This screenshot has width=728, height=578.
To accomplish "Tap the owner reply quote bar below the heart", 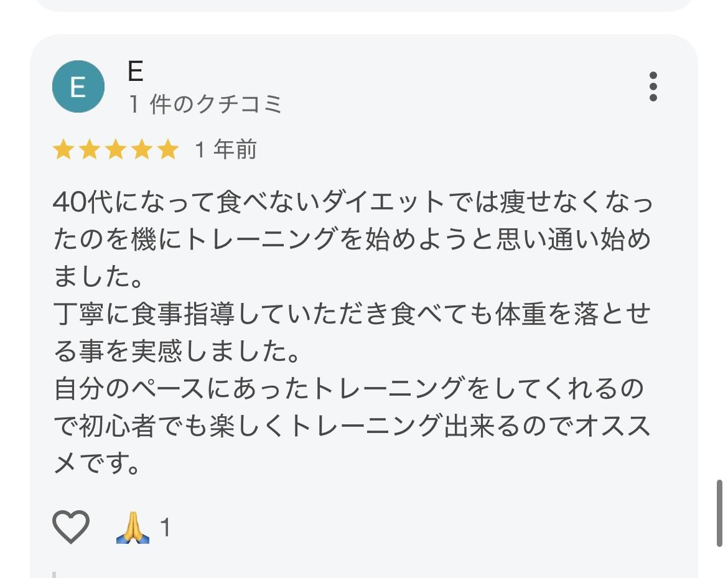I will coord(55,574).
